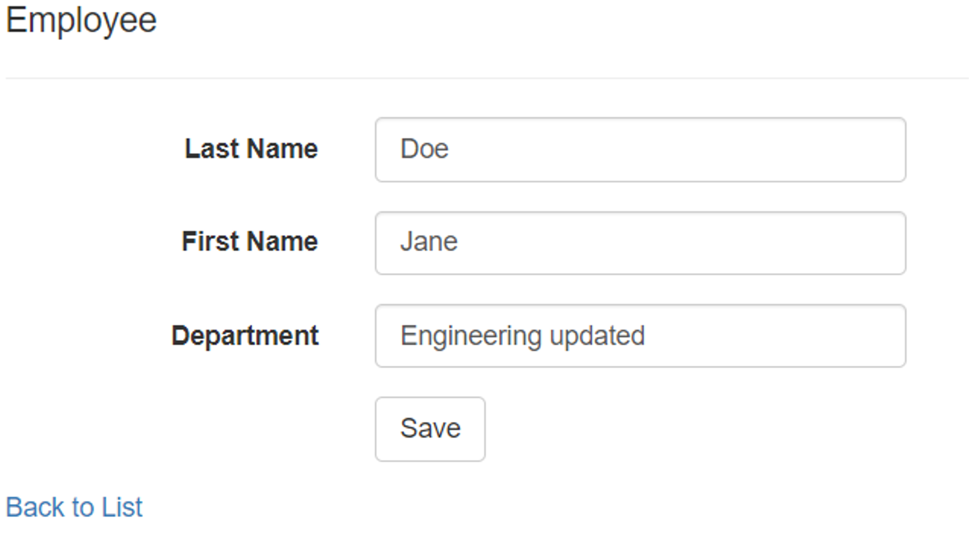This screenshot has height=533, width=980.
Task: Click the Employee page heading
Action: tap(81, 21)
